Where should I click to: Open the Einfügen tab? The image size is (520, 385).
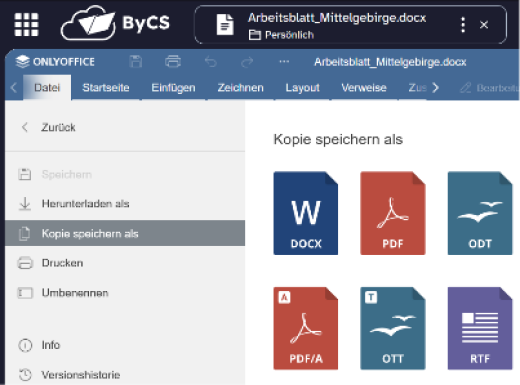[173, 88]
